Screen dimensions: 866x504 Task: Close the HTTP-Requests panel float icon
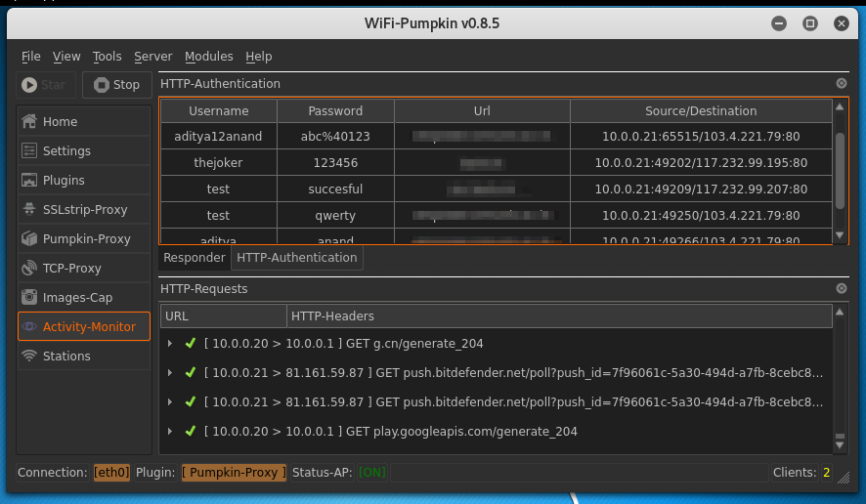click(x=842, y=288)
